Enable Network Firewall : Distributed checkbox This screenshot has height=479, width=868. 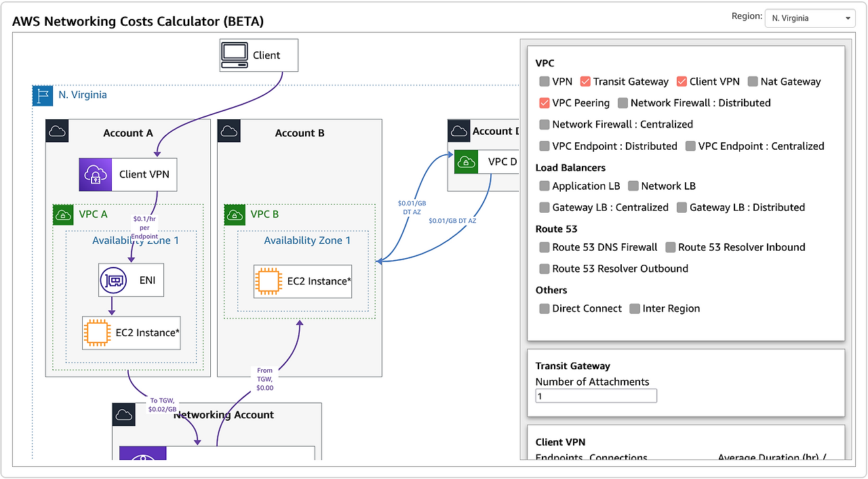point(623,103)
